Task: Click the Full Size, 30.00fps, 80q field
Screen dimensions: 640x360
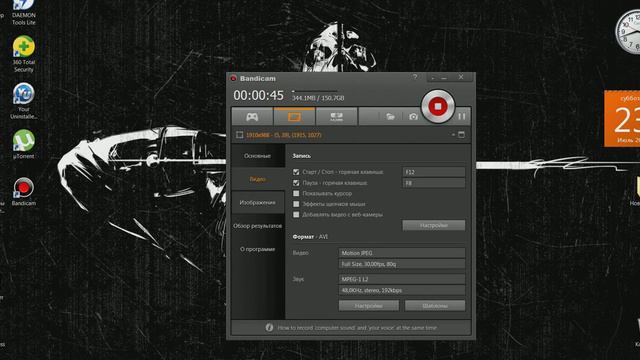Action: [402, 264]
